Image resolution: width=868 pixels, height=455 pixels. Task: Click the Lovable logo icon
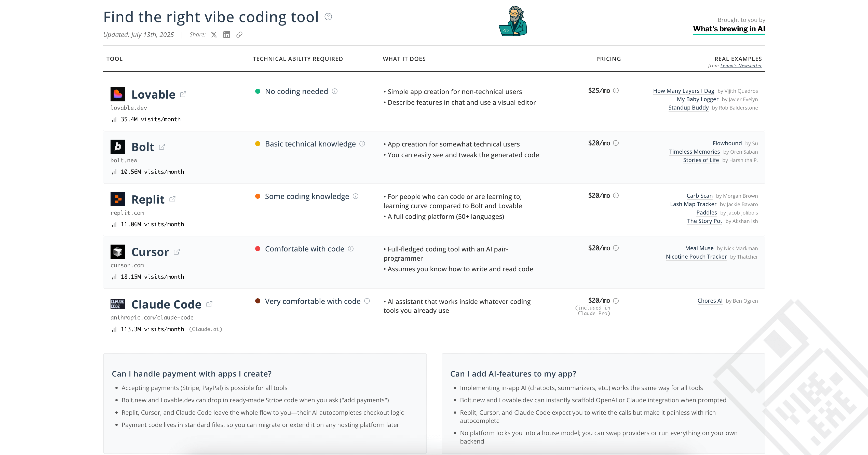[x=118, y=94]
